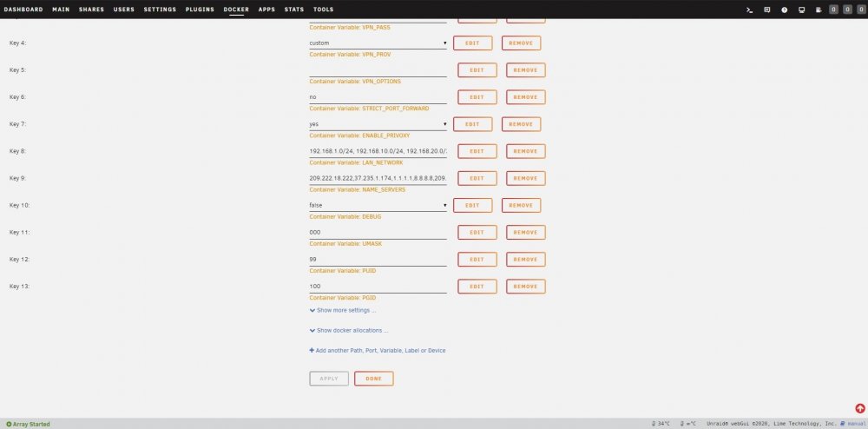This screenshot has width=868, height=429.
Task: Expand Show docker allocations
Action: [x=349, y=331]
